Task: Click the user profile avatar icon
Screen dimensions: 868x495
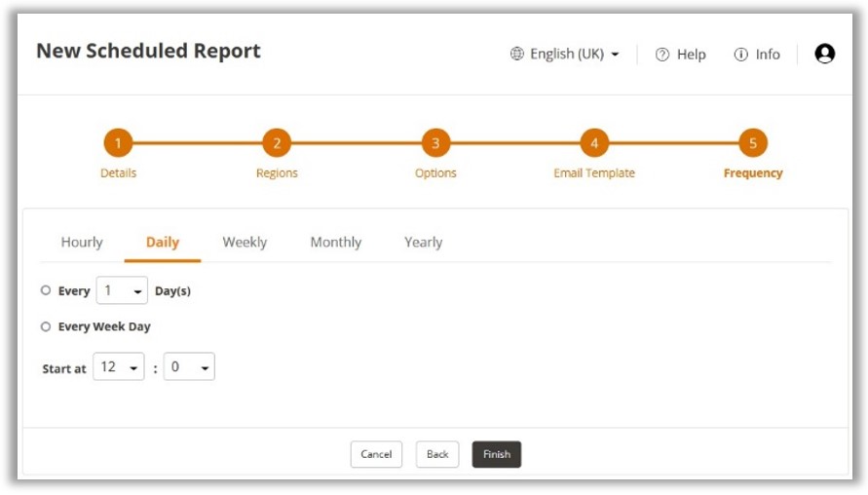Action: (824, 55)
